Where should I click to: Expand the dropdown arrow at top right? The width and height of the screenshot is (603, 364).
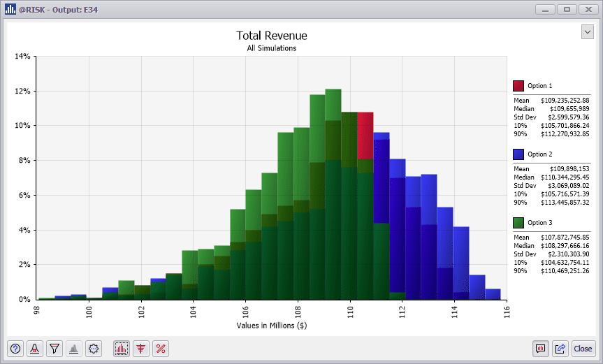pyautogui.click(x=587, y=32)
